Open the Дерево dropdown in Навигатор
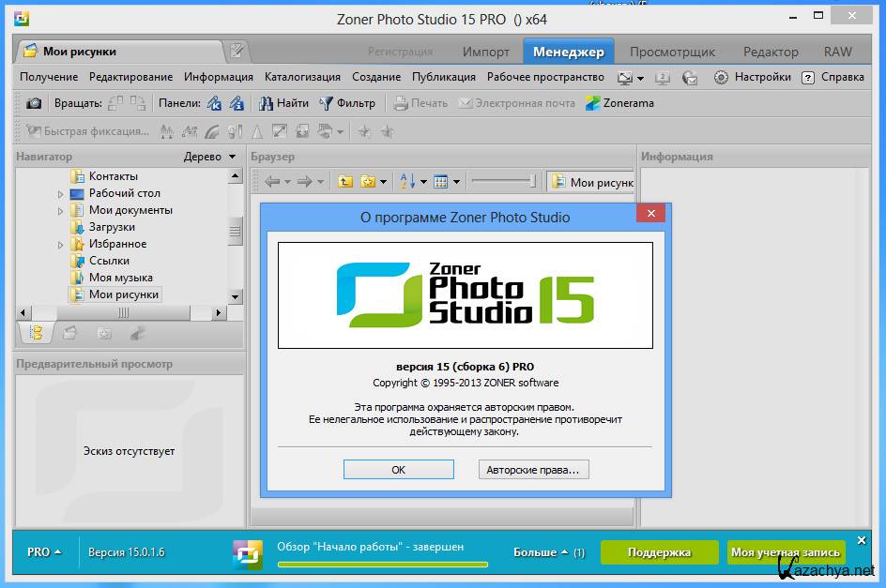This screenshot has width=886, height=588. click(x=210, y=157)
